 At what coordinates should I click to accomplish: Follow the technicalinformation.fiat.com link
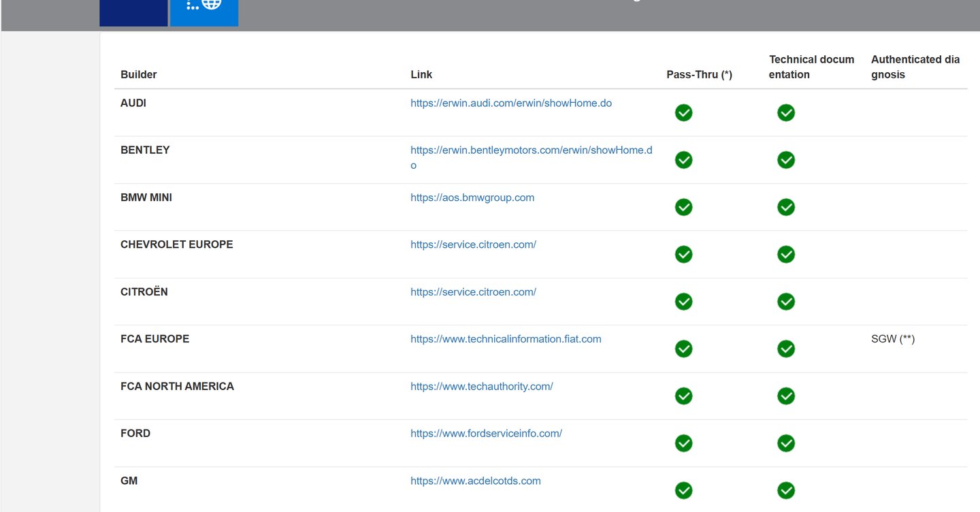pyautogui.click(x=506, y=339)
